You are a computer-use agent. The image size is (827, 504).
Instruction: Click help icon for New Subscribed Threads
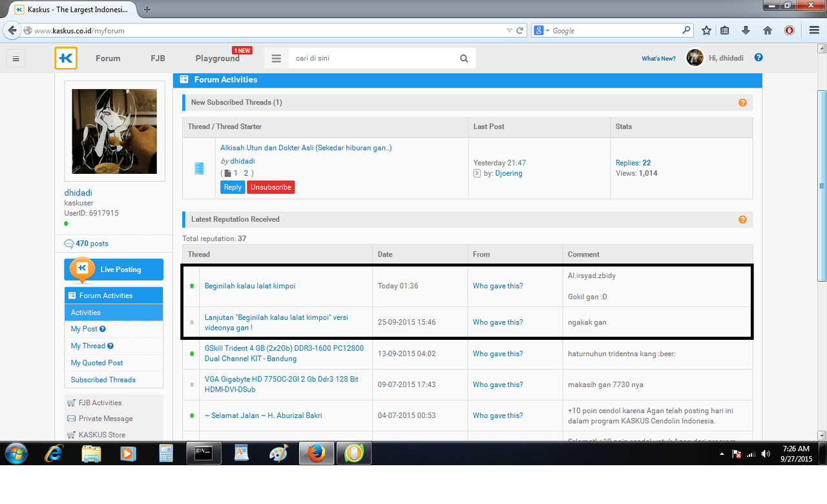pyautogui.click(x=742, y=103)
